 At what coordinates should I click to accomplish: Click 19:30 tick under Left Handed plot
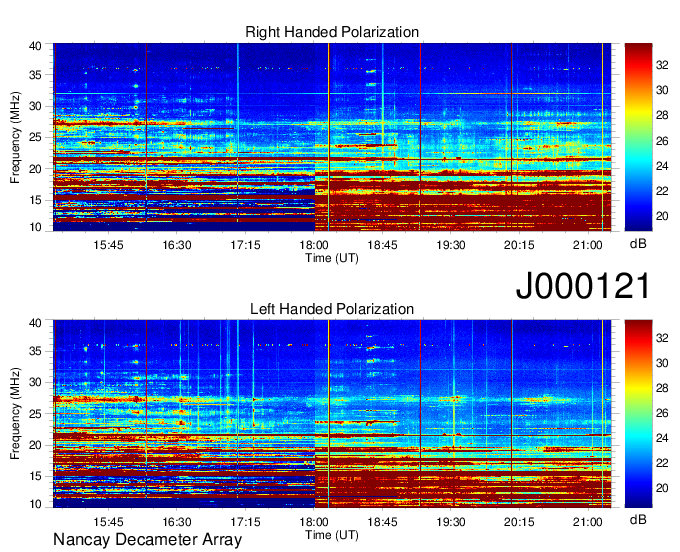coord(451,522)
